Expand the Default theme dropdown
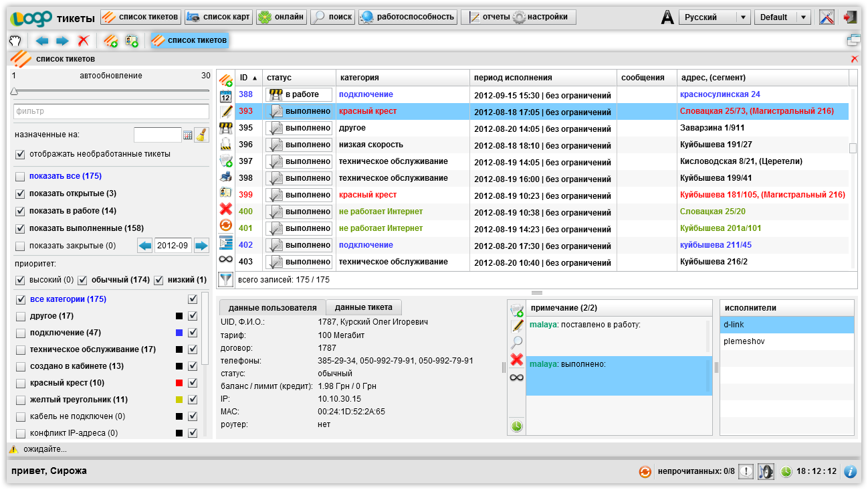The height and width of the screenshot is (490, 868). [782, 17]
